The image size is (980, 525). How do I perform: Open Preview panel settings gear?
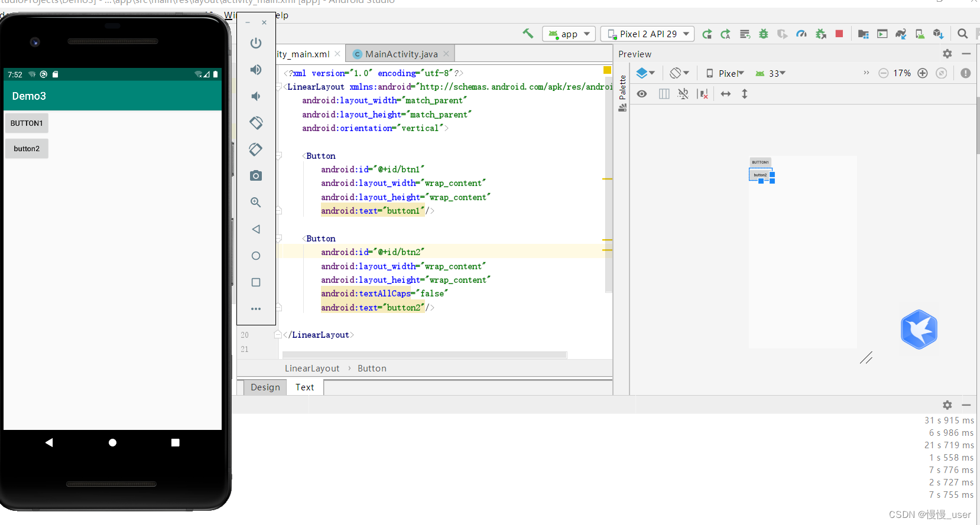tap(947, 54)
